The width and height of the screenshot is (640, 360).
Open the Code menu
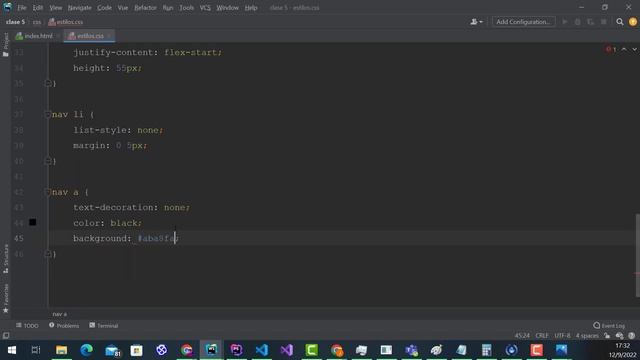point(104,8)
